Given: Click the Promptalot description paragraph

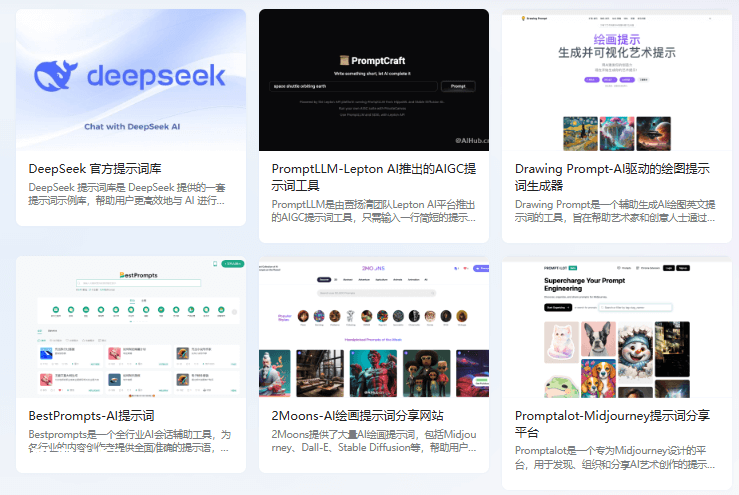Looking at the screenshot, I should [x=615, y=458].
